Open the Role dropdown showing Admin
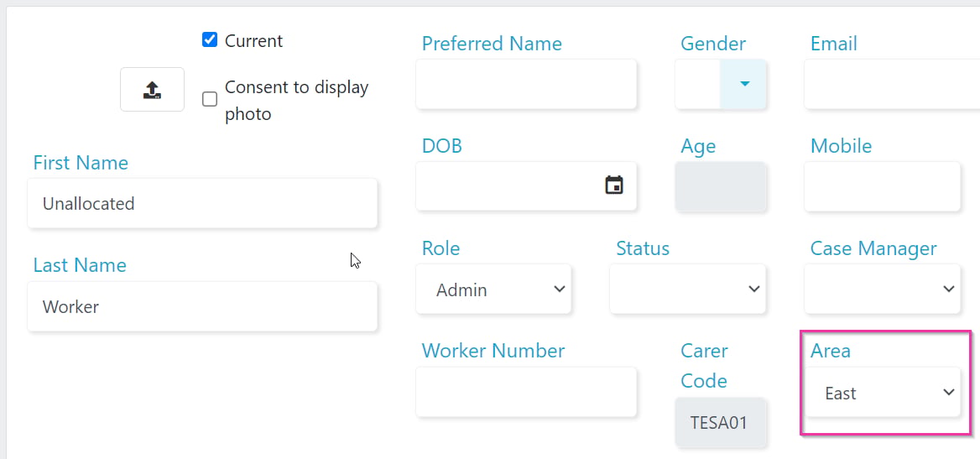The image size is (980, 459). (x=493, y=289)
